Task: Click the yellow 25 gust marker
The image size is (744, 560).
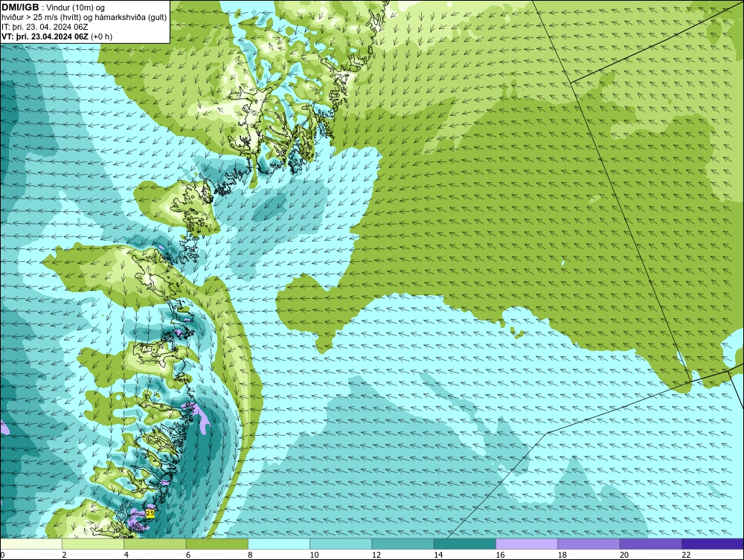Action: pos(150,514)
